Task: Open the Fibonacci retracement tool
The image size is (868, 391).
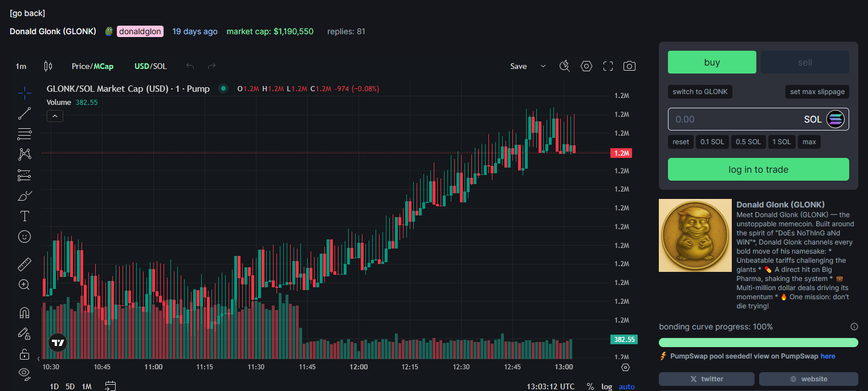Action: [25, 134]
